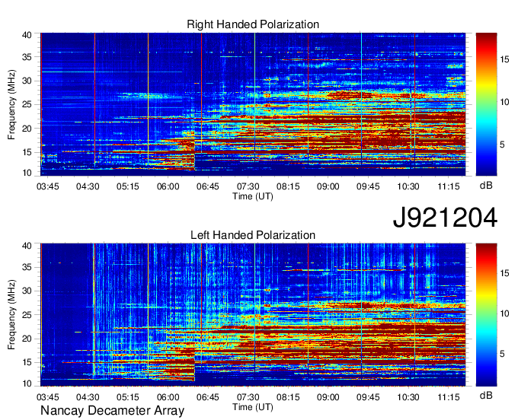The image size is (518, 420).
Task: Click 09:00 time tick in Right Handed panel
Action: click(328, 186)
